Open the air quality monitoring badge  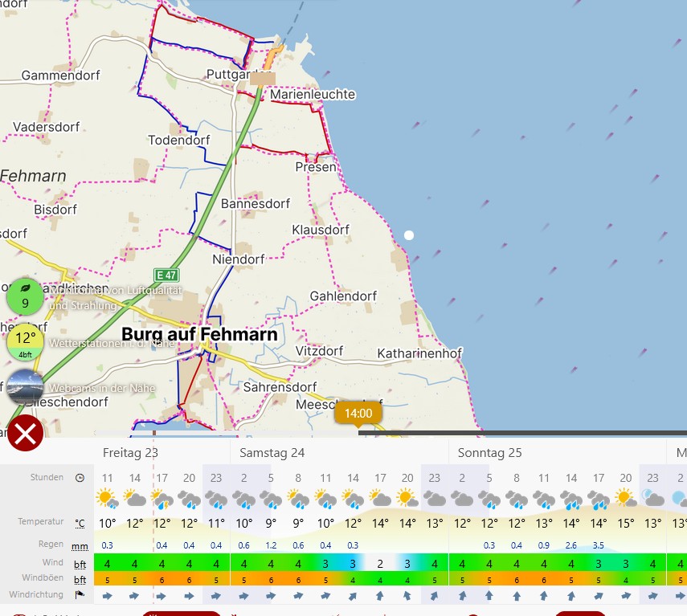[x=25, y=296]
